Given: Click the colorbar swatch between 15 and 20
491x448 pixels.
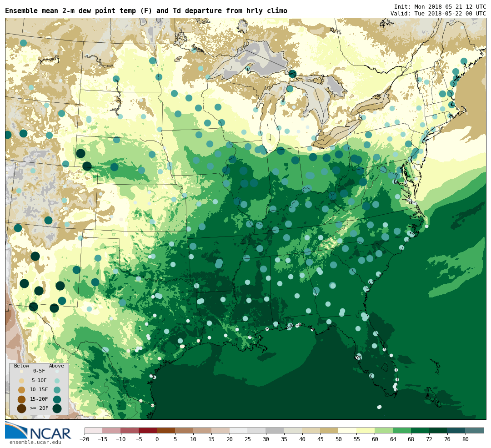Looking at the screenshot, I should pyautogui.click(x=221, y=430).
